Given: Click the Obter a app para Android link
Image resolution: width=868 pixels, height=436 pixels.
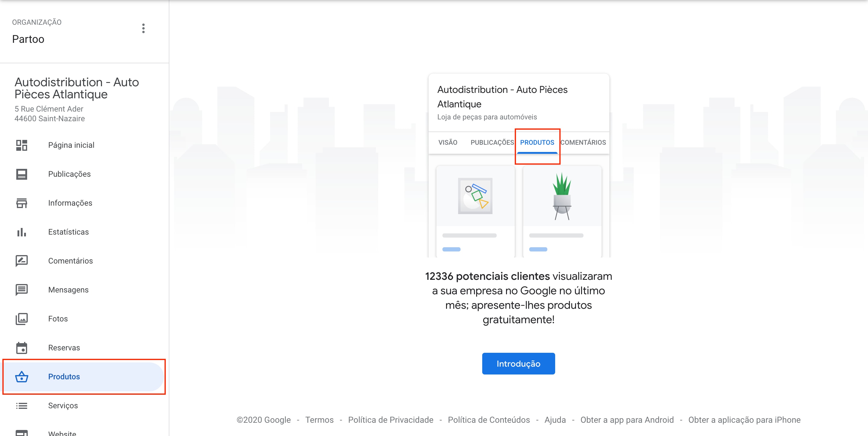Looking at the screenshot, I should (x=627, y=420).
